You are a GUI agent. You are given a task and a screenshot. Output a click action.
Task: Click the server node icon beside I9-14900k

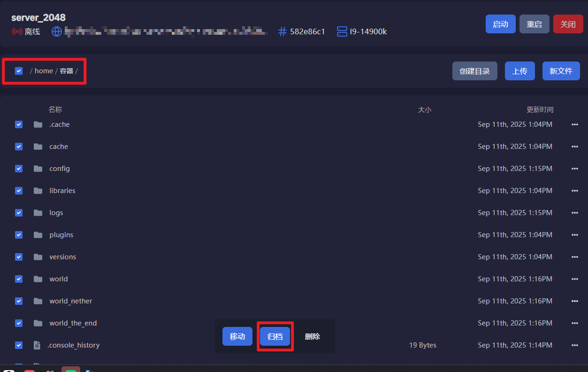[342, 31]
